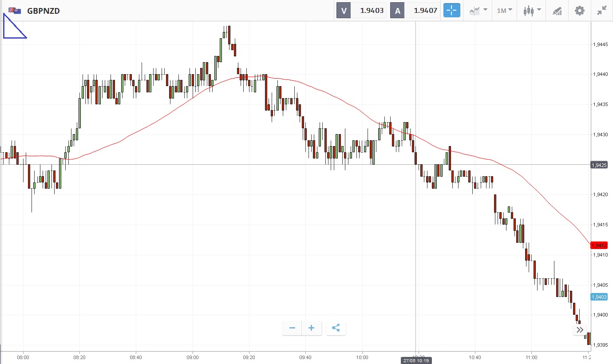Screen dimensions: 613x364
Task: Click the 1,9445 price axis label
Action: click(600, 44)
